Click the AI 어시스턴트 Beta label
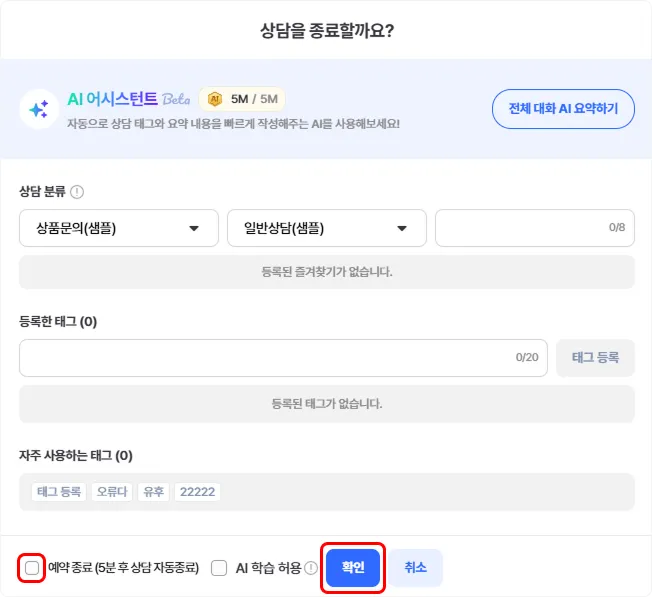 (x=128, y=99)
